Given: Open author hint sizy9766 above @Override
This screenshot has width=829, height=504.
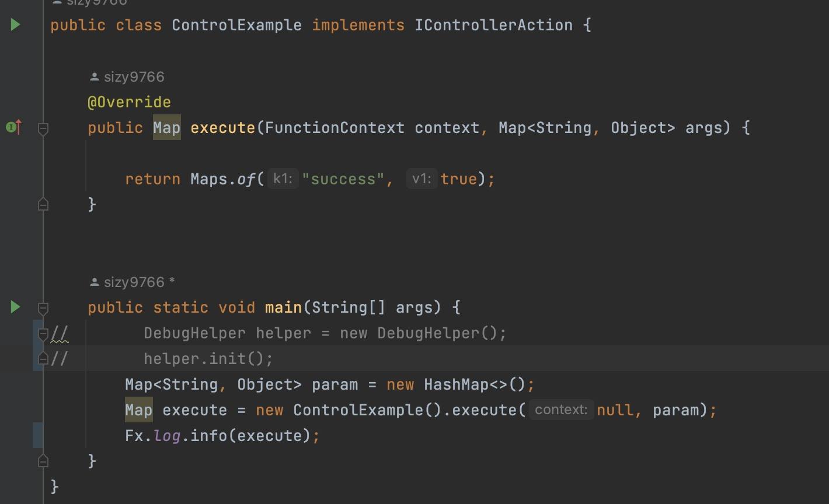Looking at the screenshot, I should pyautogui.click(x=127, y=77).
